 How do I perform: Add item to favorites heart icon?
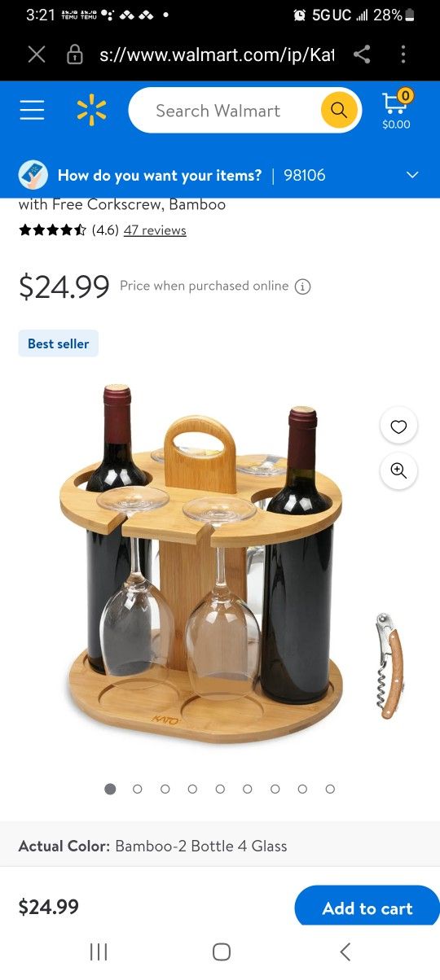(398, 427)
